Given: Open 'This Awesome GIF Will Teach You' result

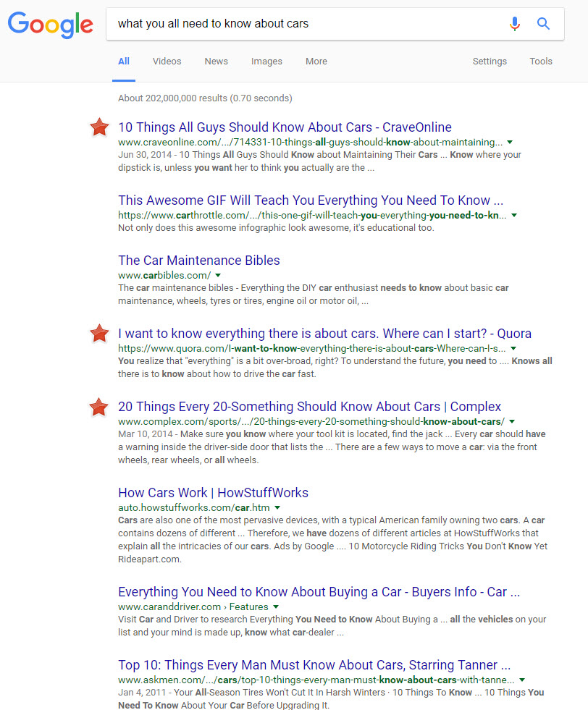Looking at the screenshot, I should [311, 200].
